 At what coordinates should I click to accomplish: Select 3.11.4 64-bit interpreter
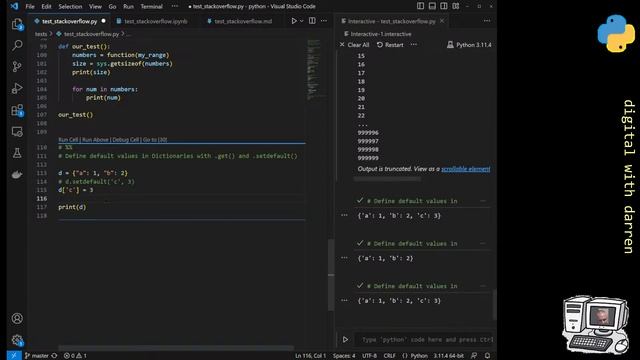449,356
